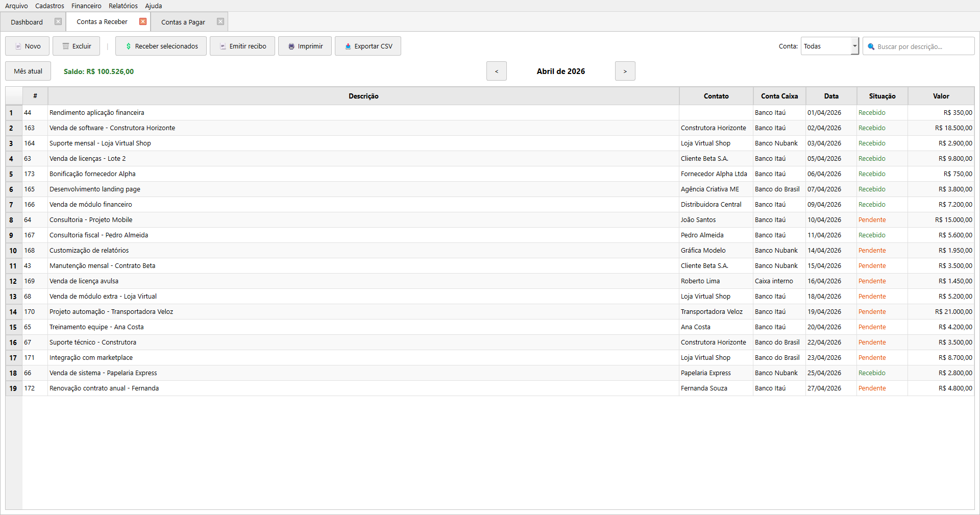Click the Emitir recibo icon

point(223,46)
